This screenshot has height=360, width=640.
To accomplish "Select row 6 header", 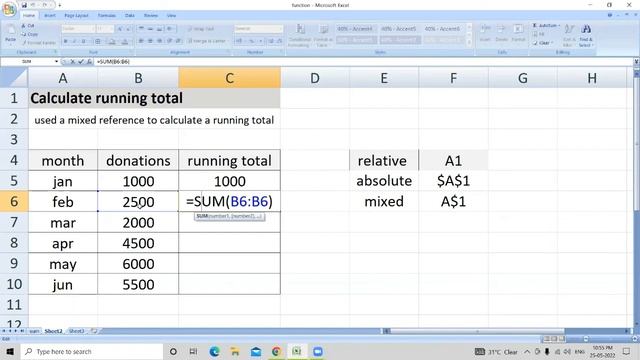I will [14, 201].
